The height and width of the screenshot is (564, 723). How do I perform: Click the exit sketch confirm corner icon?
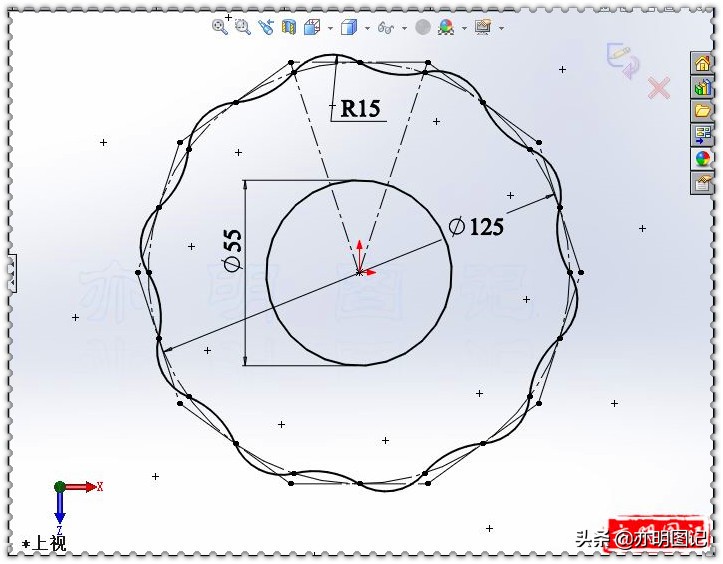(x=621, y=59)
